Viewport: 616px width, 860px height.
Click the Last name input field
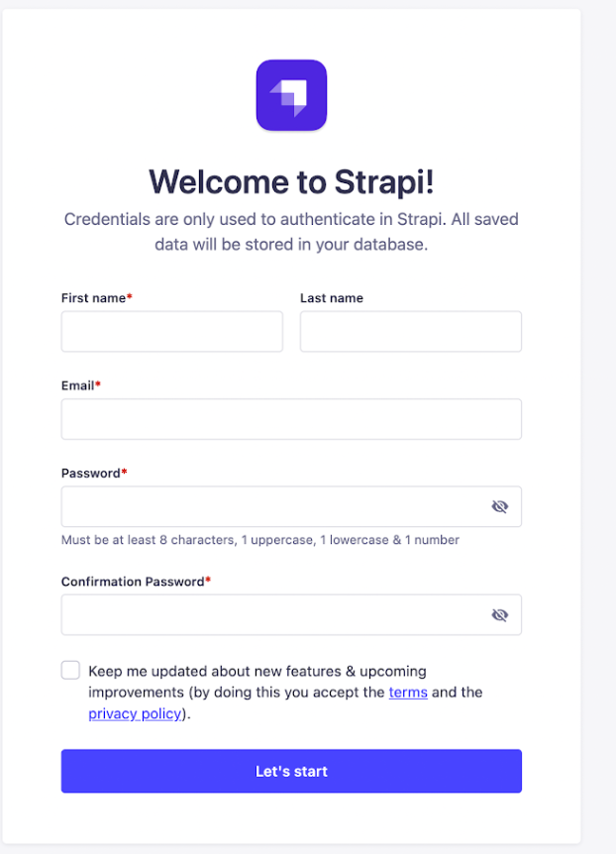410,331
